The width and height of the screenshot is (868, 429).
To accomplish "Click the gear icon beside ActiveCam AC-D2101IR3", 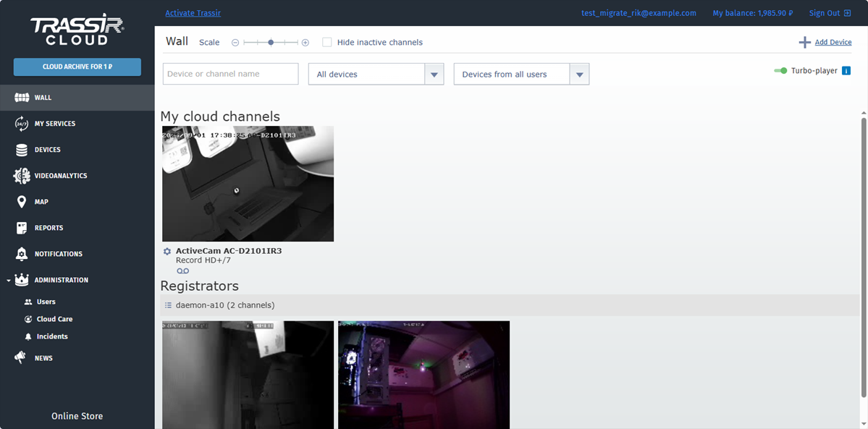I will [167, 251].
